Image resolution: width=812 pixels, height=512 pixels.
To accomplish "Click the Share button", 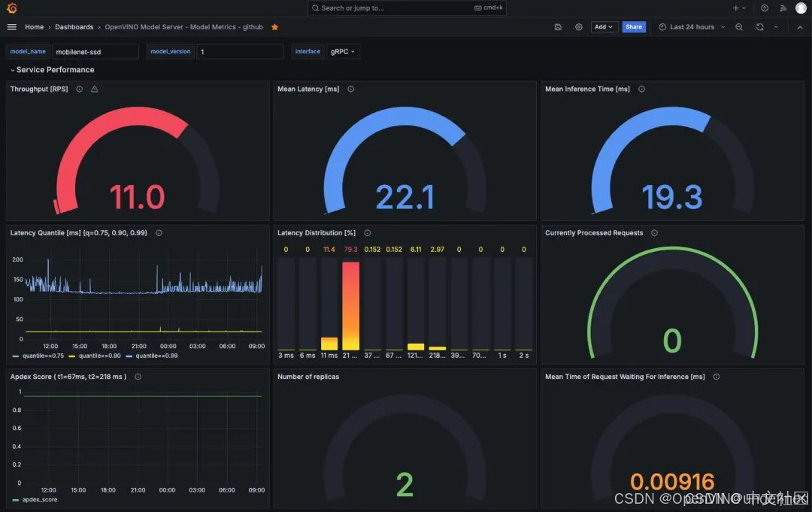I will click(633, 27).
